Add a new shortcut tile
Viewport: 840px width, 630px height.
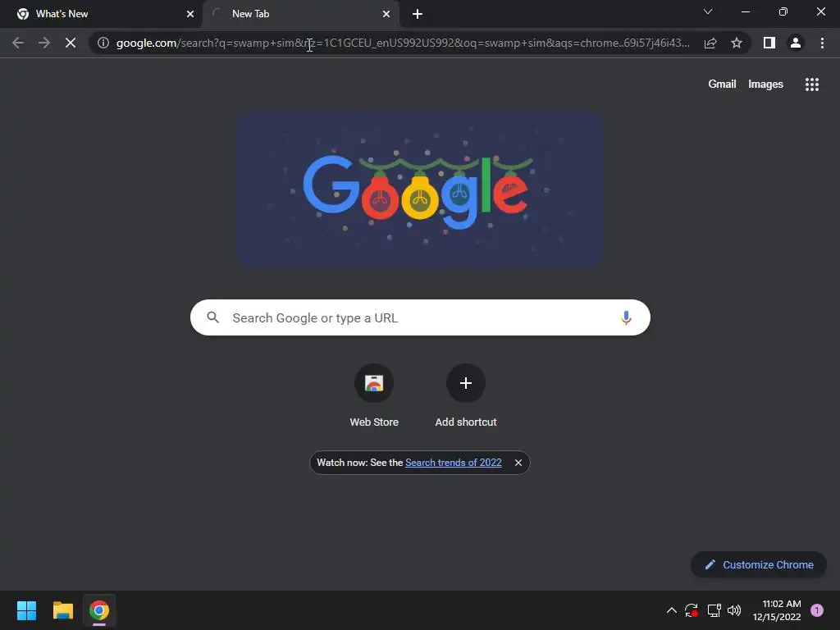tap(466, 396)
